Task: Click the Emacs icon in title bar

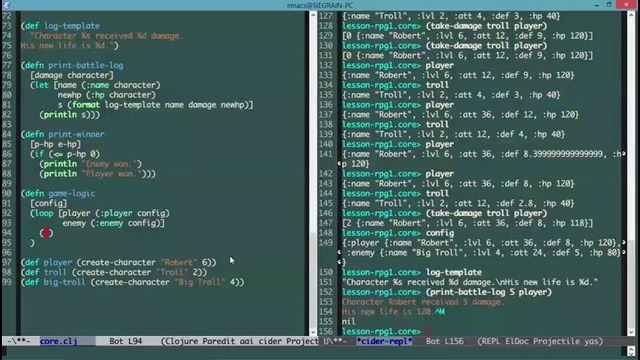Action: coord(6,5)
